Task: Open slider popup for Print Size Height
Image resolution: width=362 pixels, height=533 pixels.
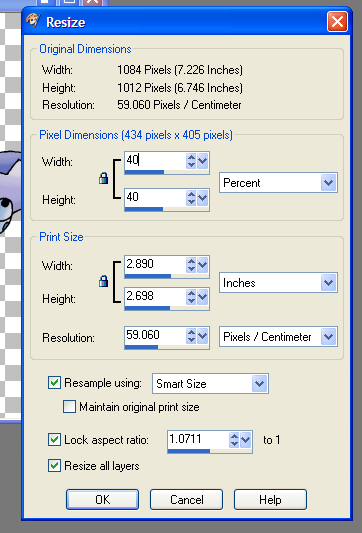Action: click(x=203, y=297)
